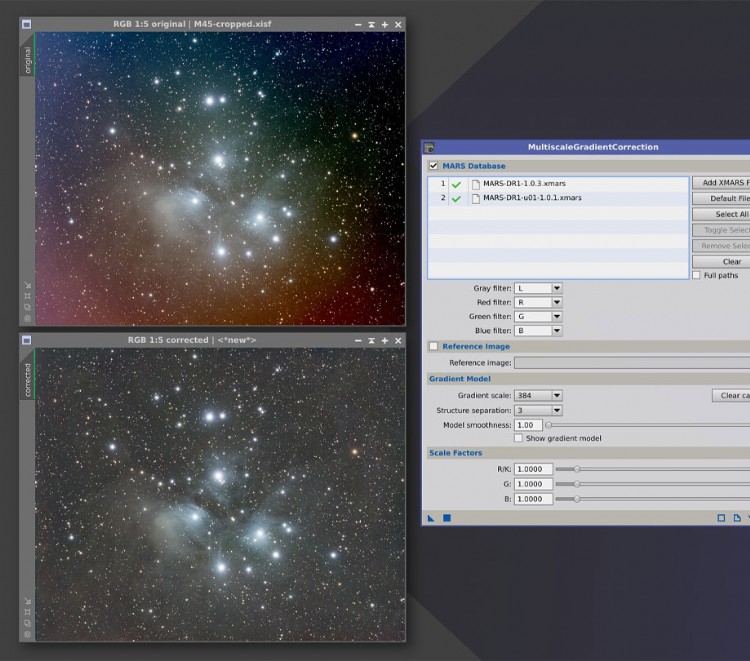Check the Show gradient model option
The height and width of the screenshot is (661, 750).
[518, 438]
